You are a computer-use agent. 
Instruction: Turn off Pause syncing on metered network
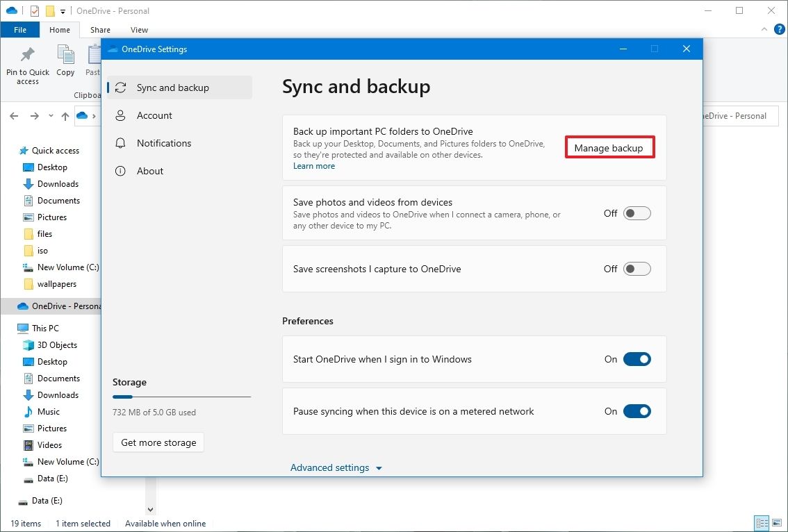[637, 411]
